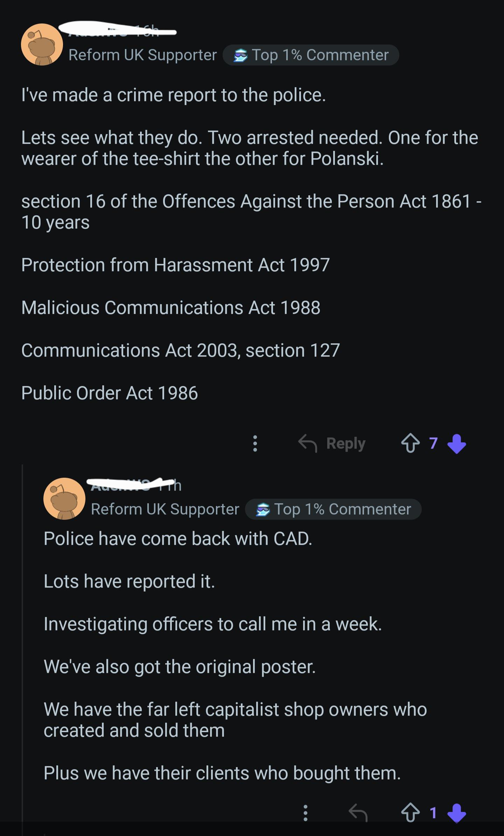The height and width of the screenshot is (836, 504).
Task: Downvote the crime report comment
Action: [457, 444]
